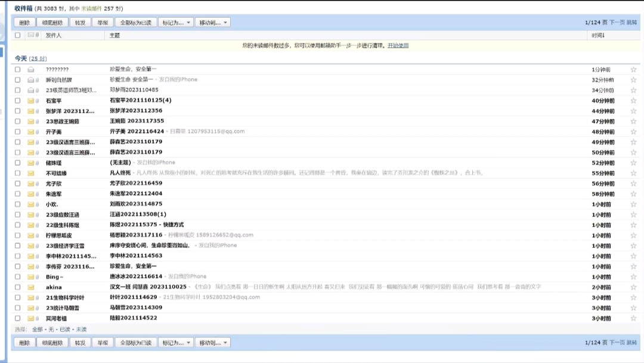
Task: Star the email from 石宝平
Action: tap(633, 101)
